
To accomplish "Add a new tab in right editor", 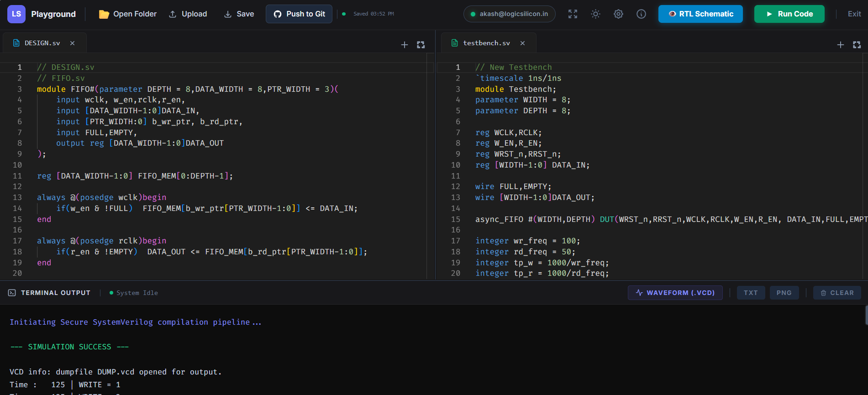I will point(840,45).
